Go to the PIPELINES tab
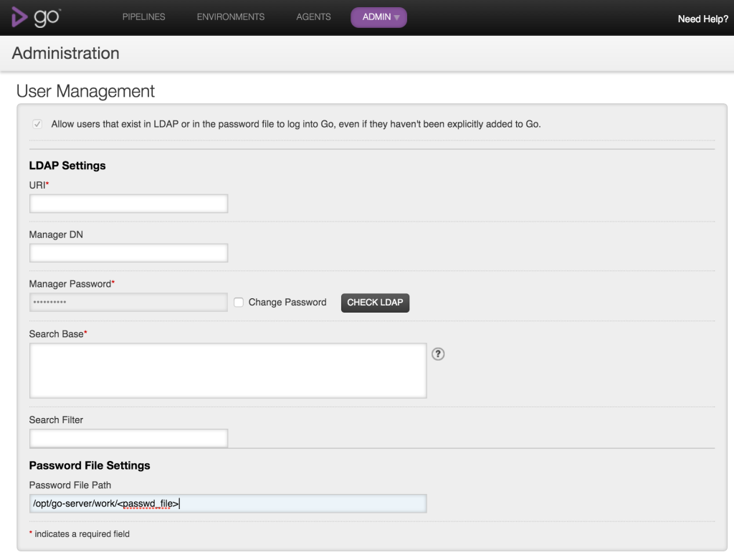734x560 pixels. coord(143,17)
